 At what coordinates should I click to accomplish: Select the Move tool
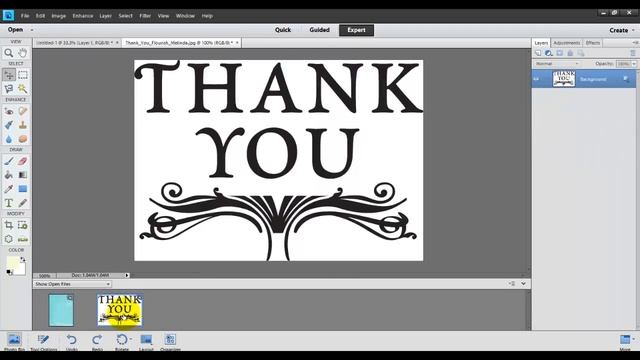click(x=9, y=75)
